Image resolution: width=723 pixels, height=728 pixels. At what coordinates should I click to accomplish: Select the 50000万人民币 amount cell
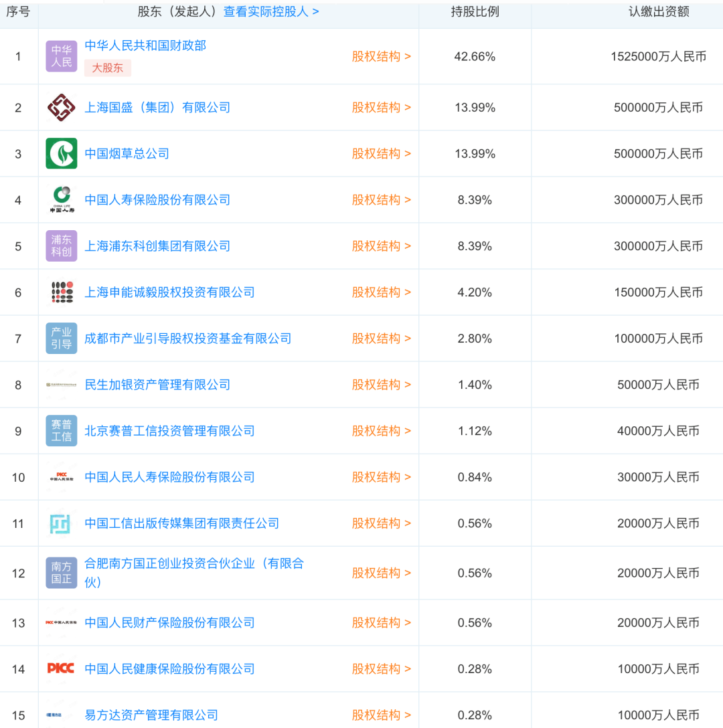[659, 385]
